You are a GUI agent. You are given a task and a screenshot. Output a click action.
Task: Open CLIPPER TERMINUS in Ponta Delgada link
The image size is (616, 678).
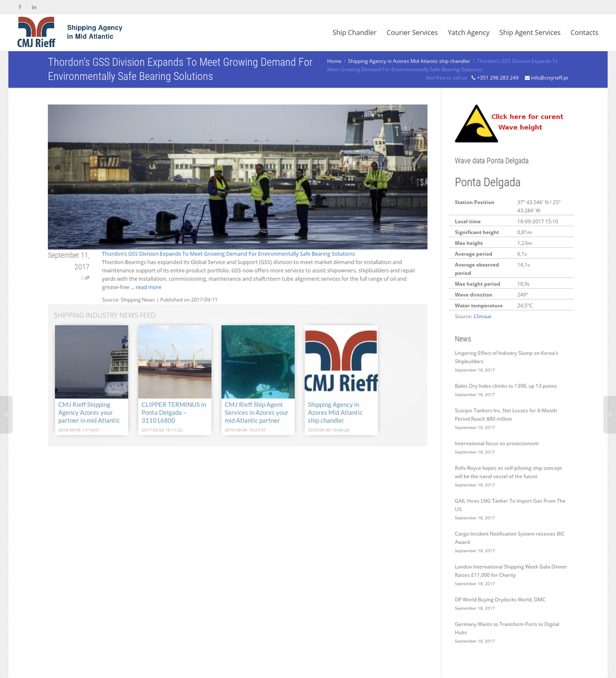coord(174,412)
